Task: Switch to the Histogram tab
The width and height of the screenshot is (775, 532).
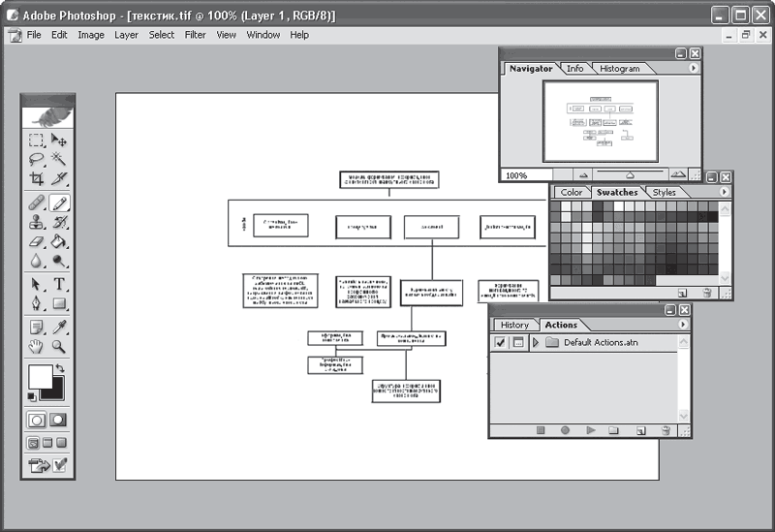Action: [x=619, y=69]
